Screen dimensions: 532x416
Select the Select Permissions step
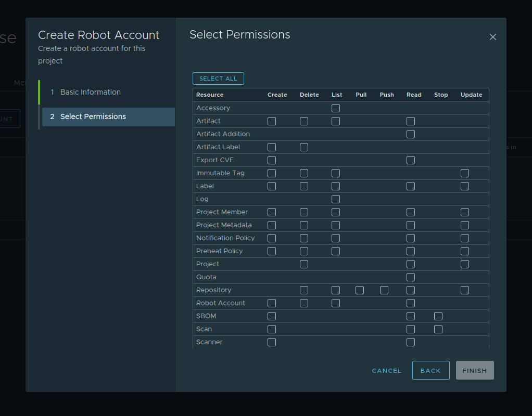[x=109, y=116]
